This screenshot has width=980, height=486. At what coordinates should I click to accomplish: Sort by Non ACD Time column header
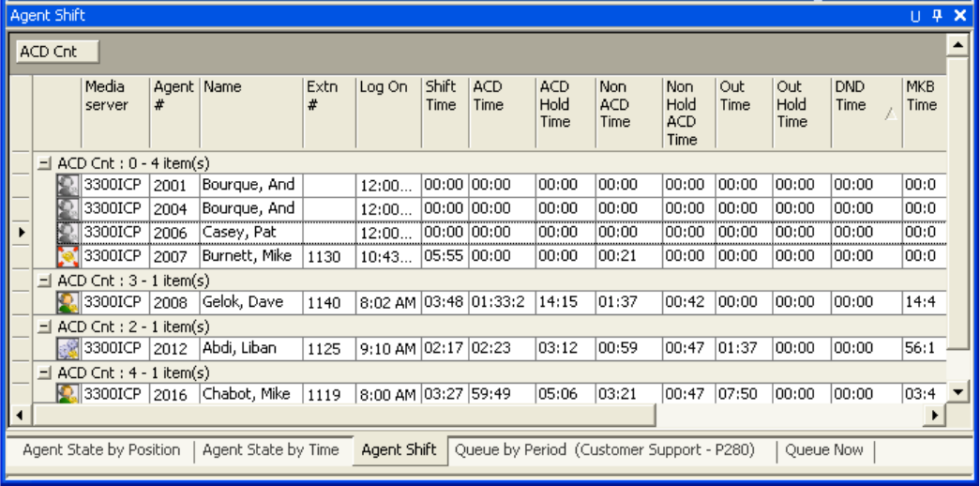click(x=628, y=113)
